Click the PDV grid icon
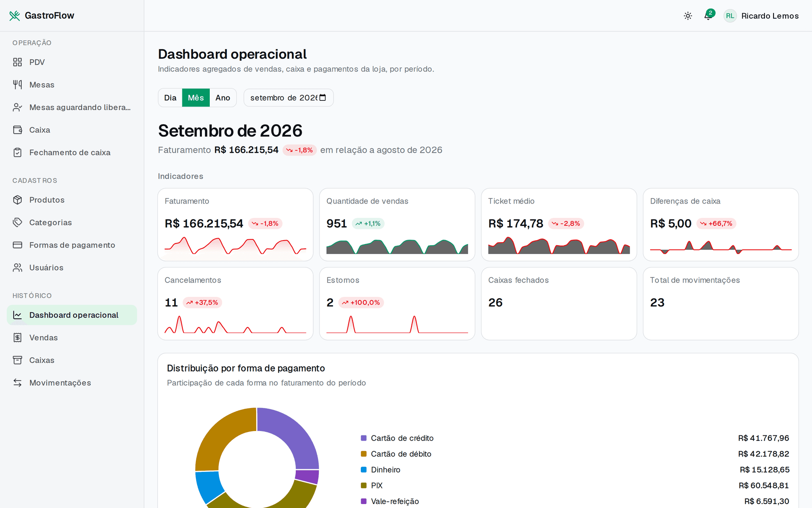 click(17, 62)
